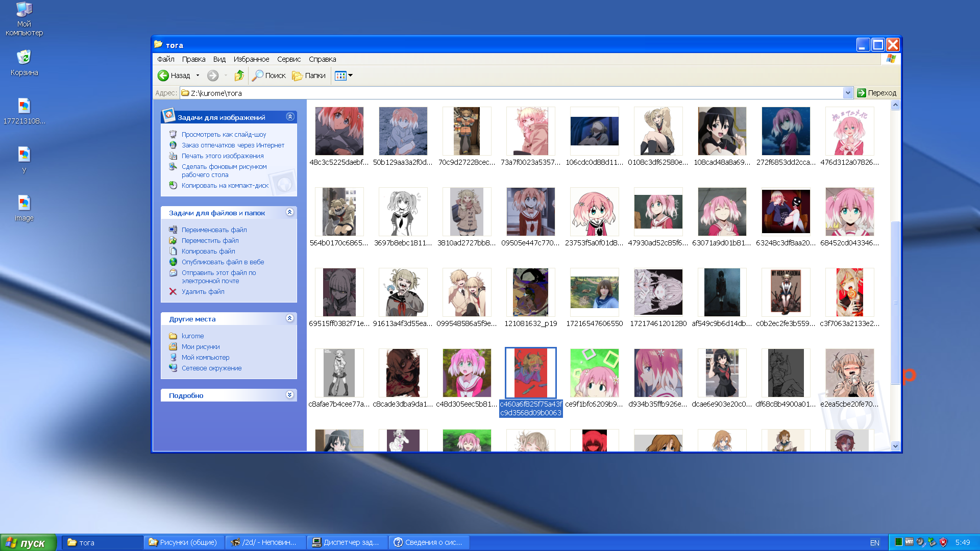980x551 pixels.
Task: Click the Back arrow icon in toolbar
Action: tap(163, 76)
